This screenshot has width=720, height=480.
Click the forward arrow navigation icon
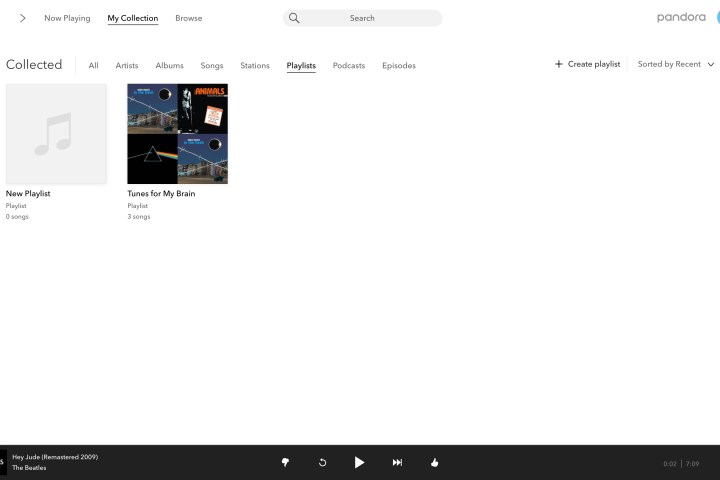(x=23, y=18)
